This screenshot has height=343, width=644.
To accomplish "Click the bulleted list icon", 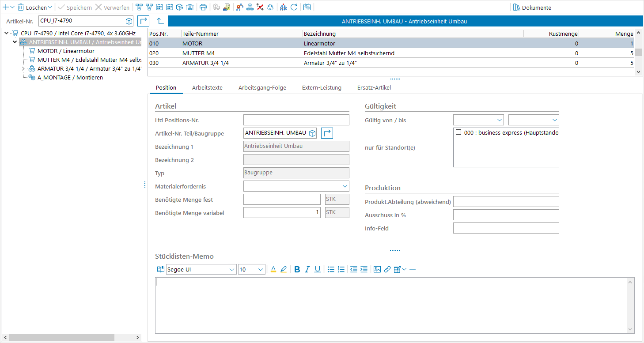I will click(x=331, y=269).
